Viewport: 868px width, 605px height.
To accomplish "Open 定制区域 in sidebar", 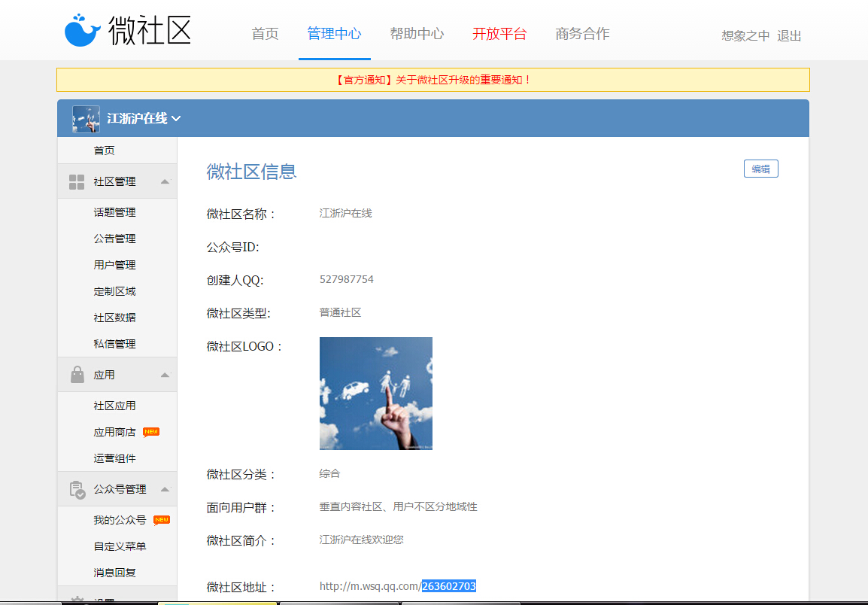I will pyautogui.click(x=114, y=291).
